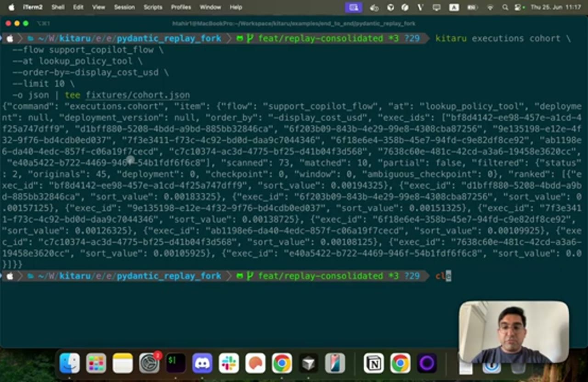Show the battery status menu
The width and height of the screenshot is (588, 382).
click(x=472, y=7)
